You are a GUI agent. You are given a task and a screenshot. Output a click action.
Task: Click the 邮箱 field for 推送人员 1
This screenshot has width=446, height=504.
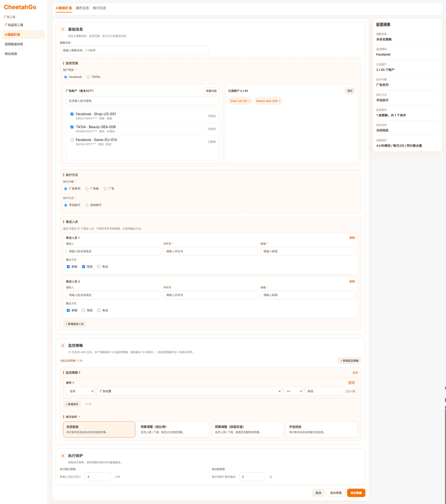307,251
